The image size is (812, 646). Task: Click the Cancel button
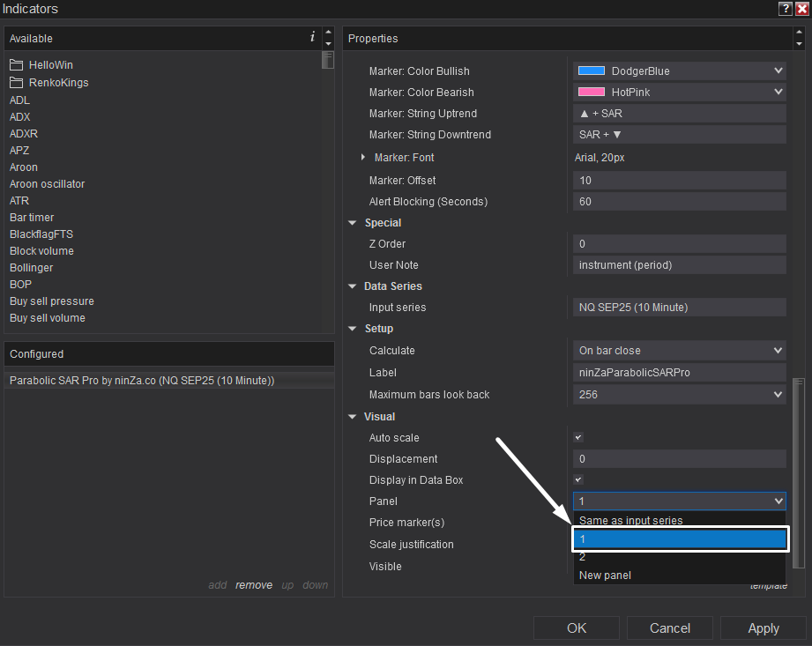tap(669, 628)
